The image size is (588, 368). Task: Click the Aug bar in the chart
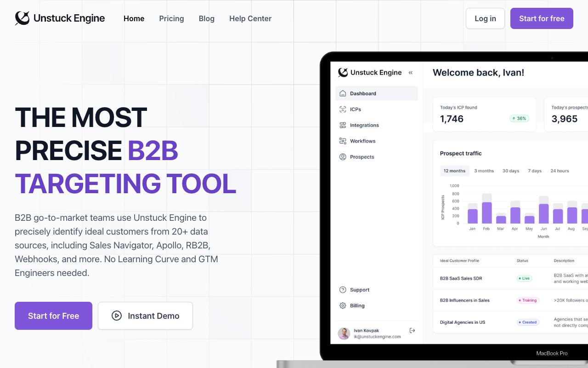[572, 212]
